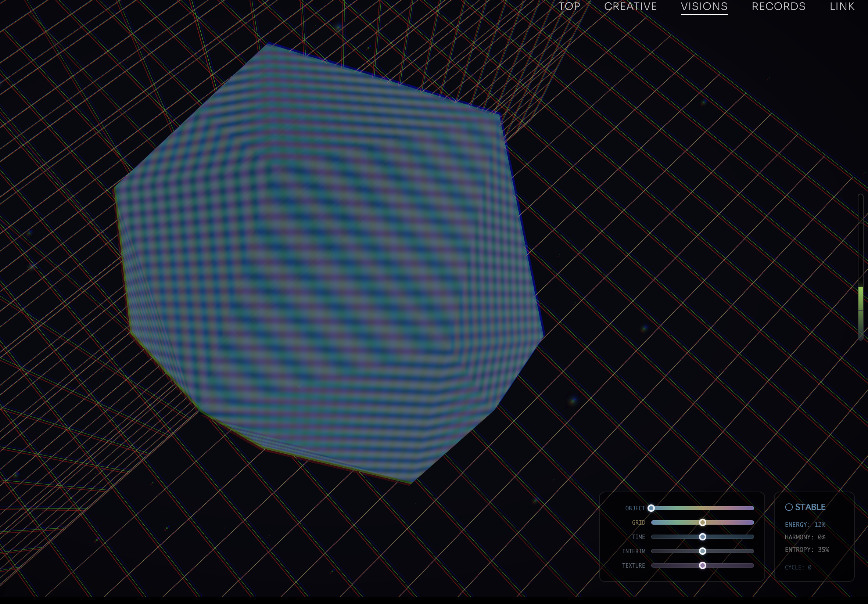This screenshot has width=868, height=604.
Task: Open the CREATIVE navigation link
Action: [630, 6]
